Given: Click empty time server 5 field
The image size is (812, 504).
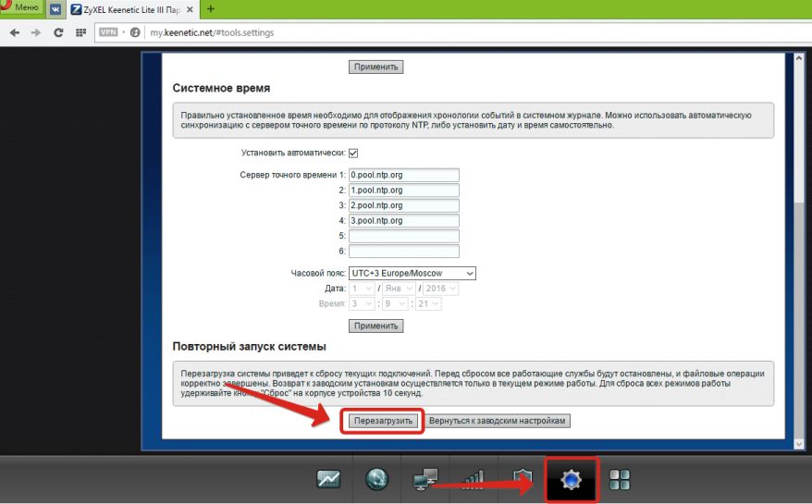Looking at the screenshot, I should point(404,236).
